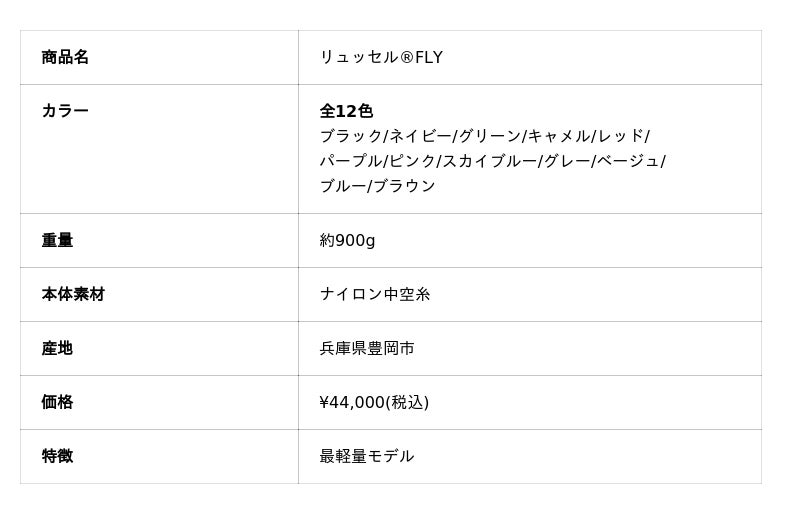Select the 最軽量モデル feature text
Screen dimensions: 800x514
click(x=367, y=456)
